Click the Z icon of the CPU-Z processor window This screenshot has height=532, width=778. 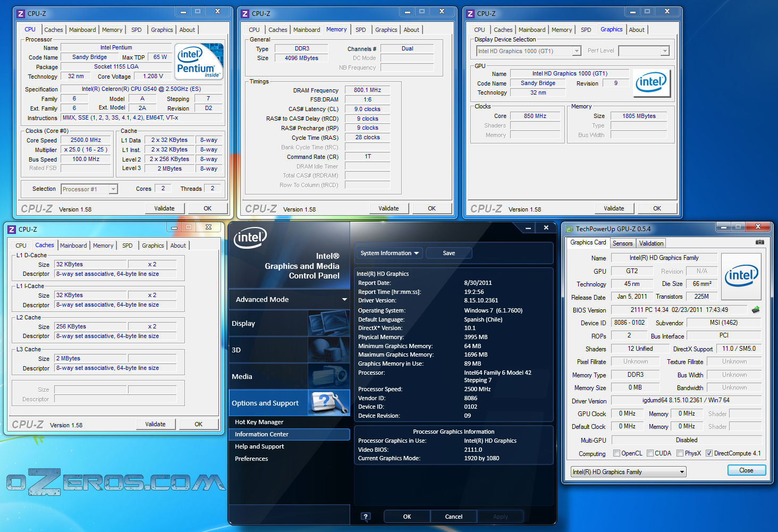20,13
